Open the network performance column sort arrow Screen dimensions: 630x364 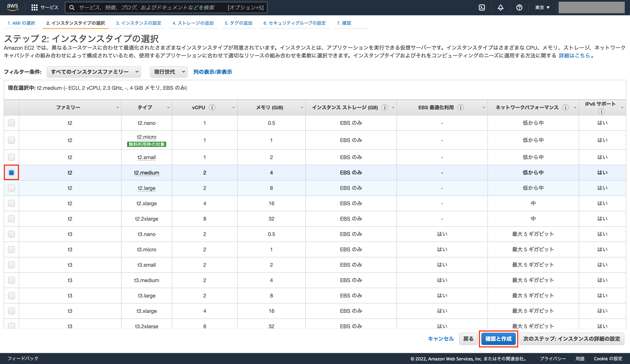tap(575, 108)
